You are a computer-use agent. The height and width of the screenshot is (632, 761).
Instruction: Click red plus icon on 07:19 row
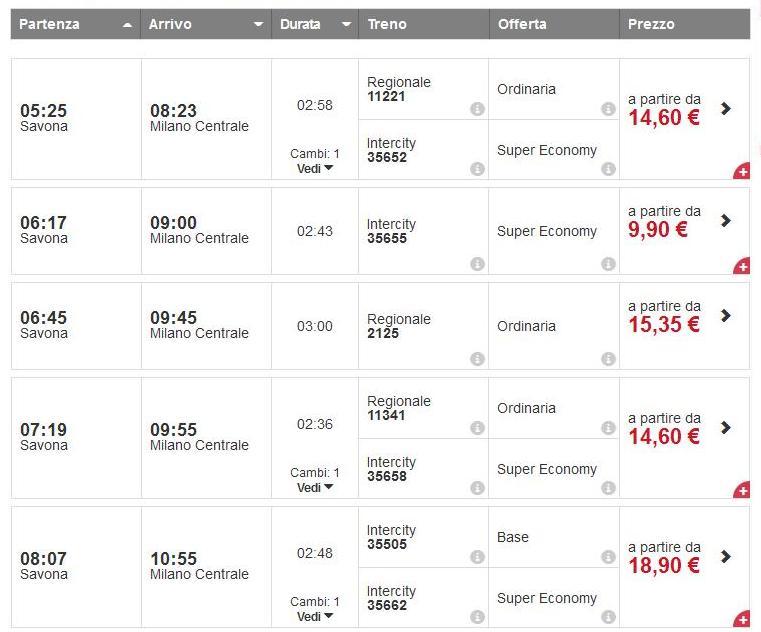pos(742,491)
